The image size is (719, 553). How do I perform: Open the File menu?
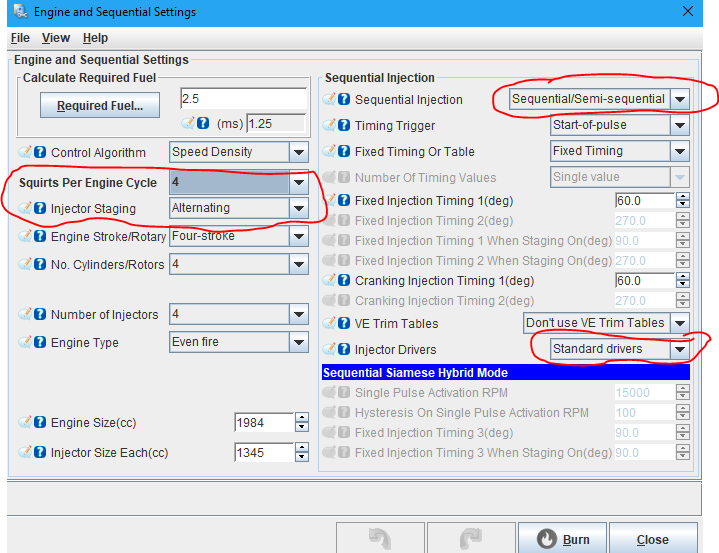coord(20,38)
